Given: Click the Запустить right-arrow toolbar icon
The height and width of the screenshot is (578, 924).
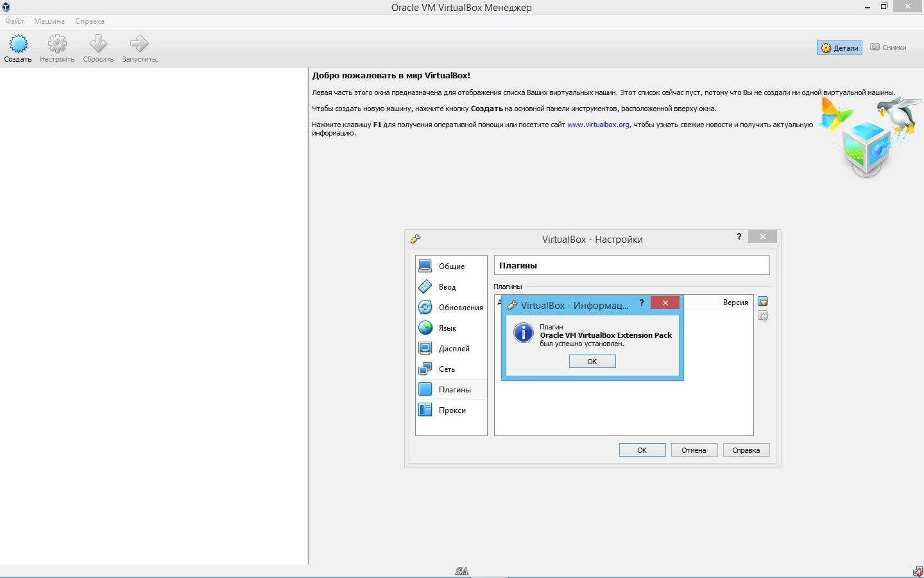Looking at the screenshot, I should (139, 44).
